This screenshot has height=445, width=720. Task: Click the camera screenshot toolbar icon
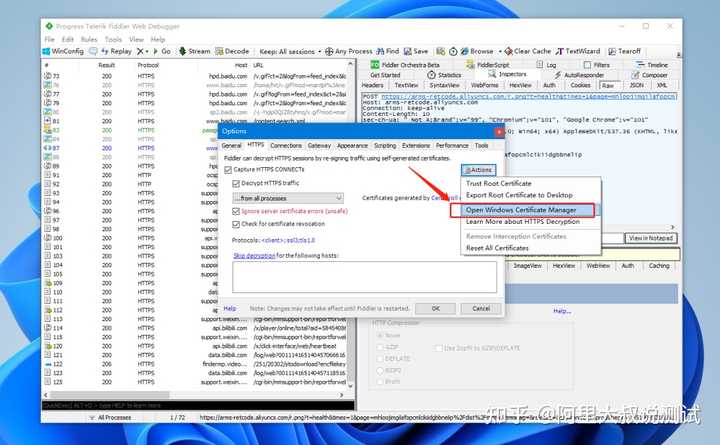coord(440,51)
